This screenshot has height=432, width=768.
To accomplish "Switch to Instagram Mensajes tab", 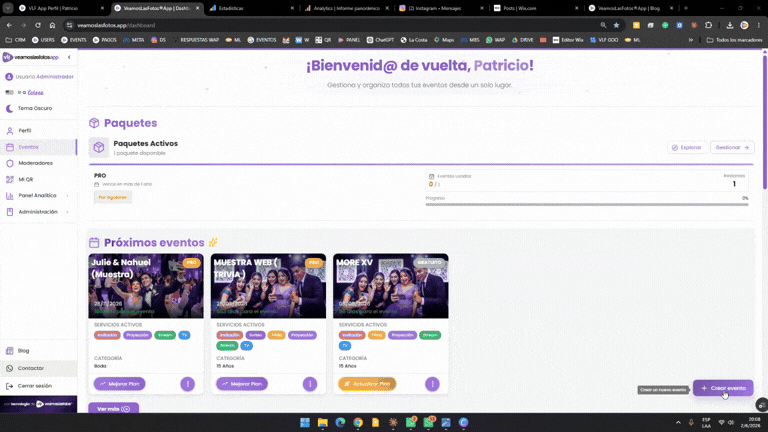I will tap(441, 8).
